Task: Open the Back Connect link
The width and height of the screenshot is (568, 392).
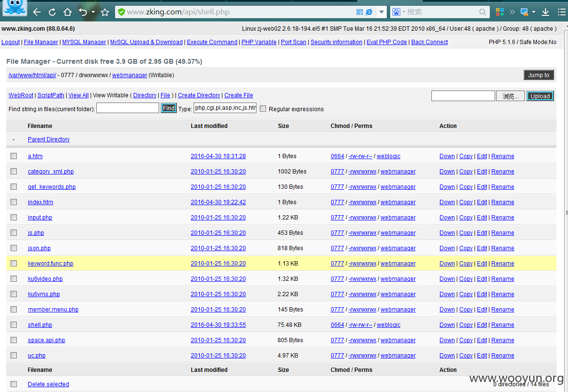Action: [x=429, y=42]
